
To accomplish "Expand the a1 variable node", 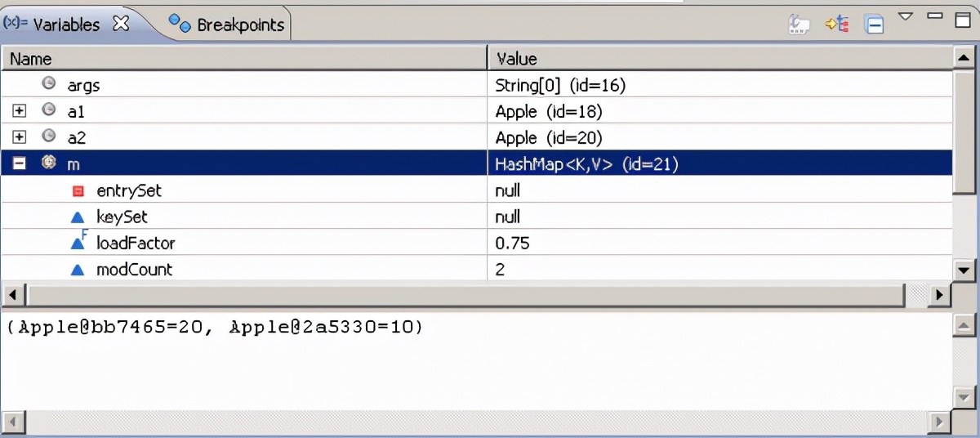I will click(20, 110).
